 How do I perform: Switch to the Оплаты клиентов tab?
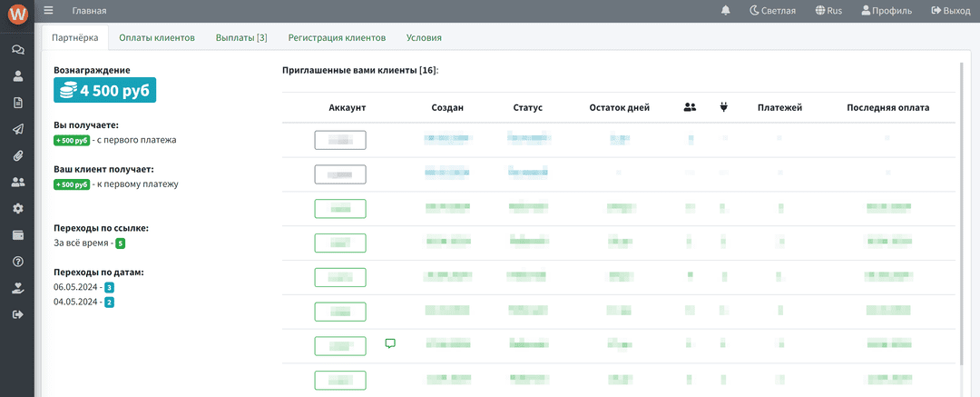tap(157, 38)
